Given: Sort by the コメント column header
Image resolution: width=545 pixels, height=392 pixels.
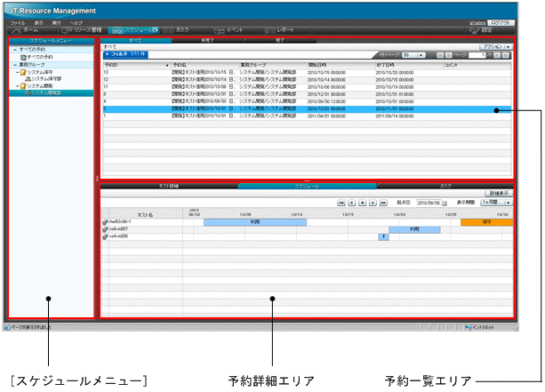Looking at the screenshot, I should click(x=477, y=66).
